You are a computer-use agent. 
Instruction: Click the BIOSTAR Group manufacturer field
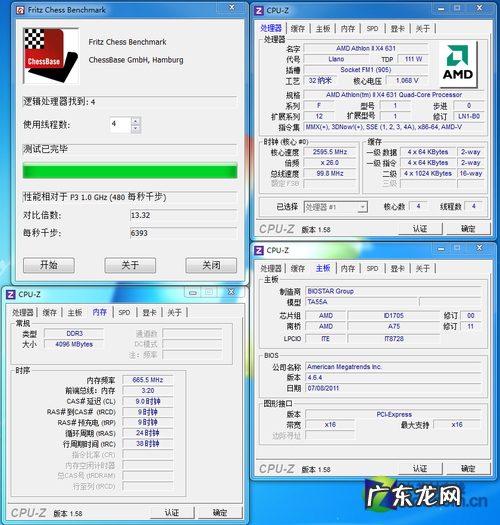[394, 291]
